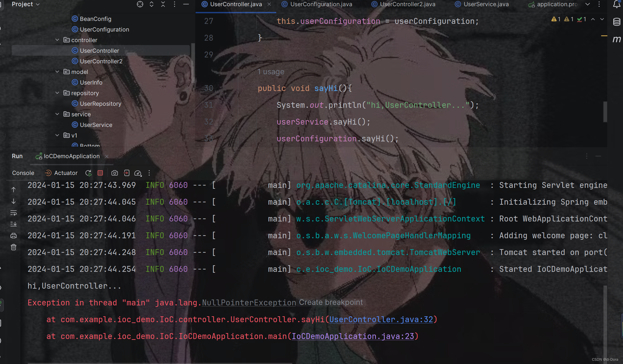Click the Project tree scrollbar
This screenshot has height=364, width=623.
tap(193, 63)
